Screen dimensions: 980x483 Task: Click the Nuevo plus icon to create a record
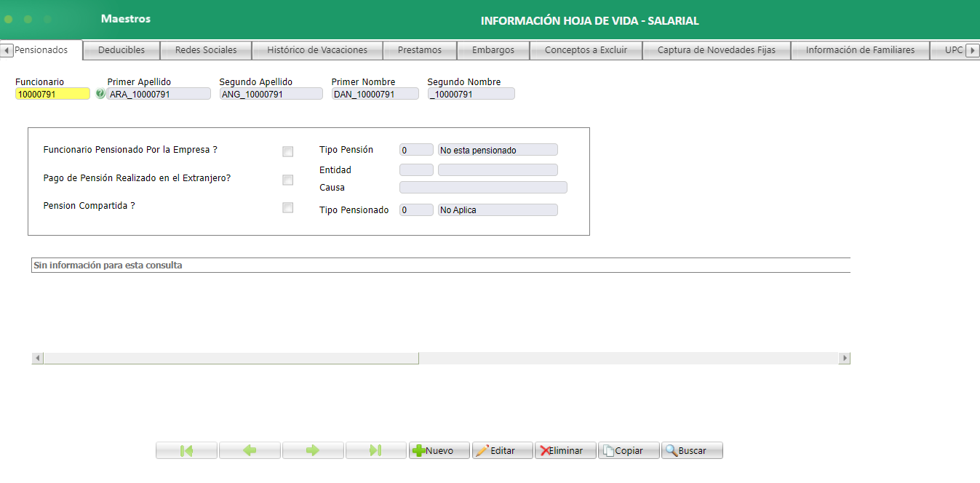(420, 450)
